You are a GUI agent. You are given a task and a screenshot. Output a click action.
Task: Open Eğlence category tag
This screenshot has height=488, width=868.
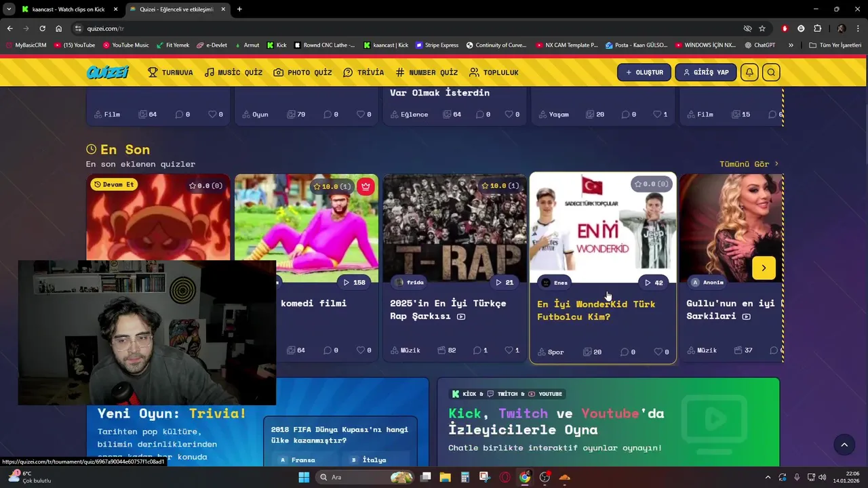coord(409,115)
